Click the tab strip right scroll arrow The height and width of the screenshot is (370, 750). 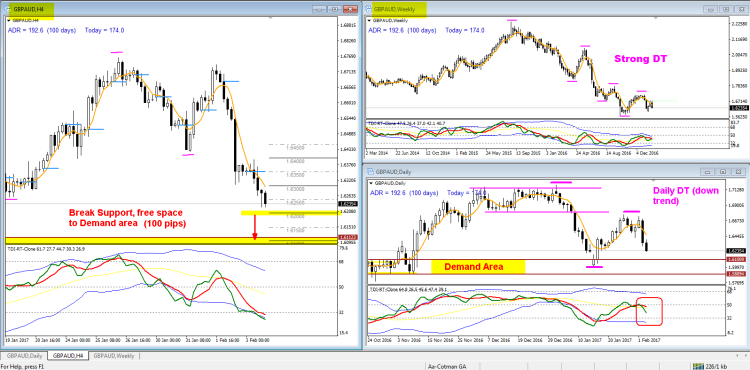[746, 356]
